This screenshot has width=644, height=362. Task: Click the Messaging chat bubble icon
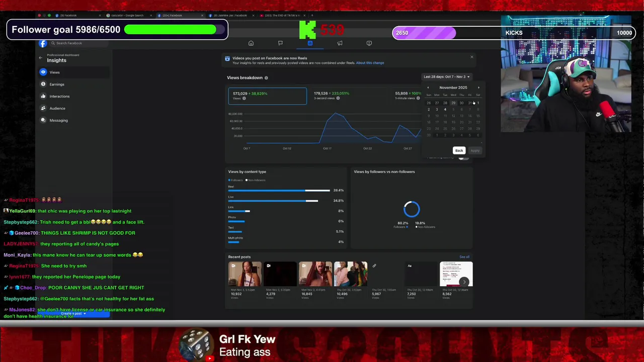tap(43, 120)
